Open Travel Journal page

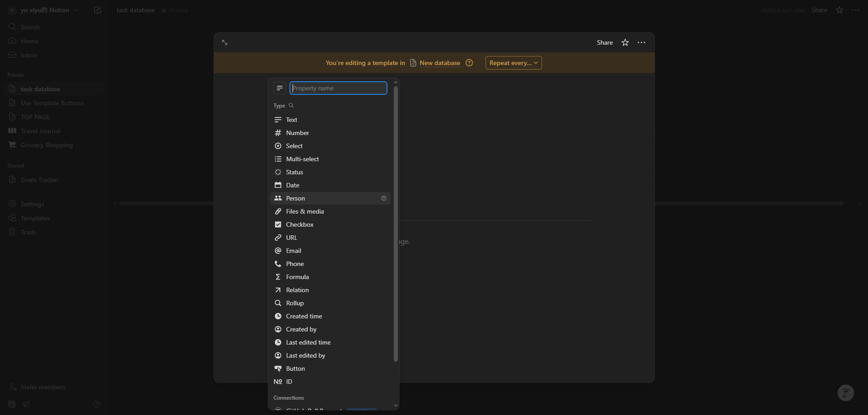[x=53, y=131]
